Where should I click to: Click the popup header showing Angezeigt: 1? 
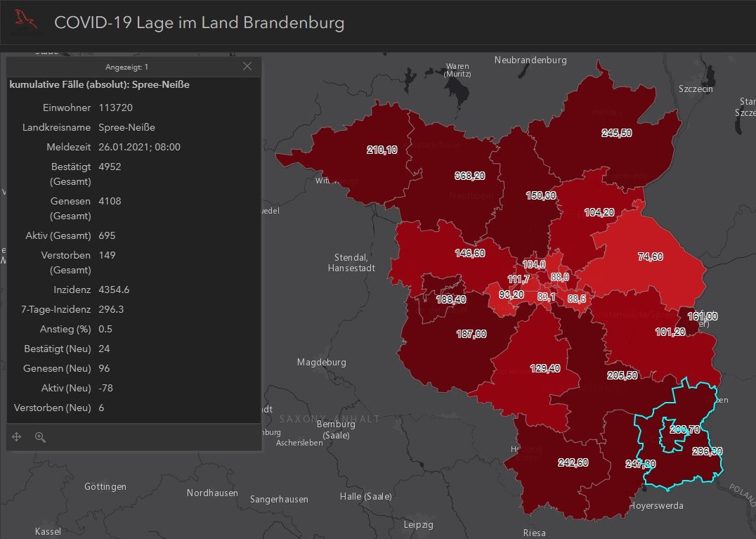coord(126,67)
